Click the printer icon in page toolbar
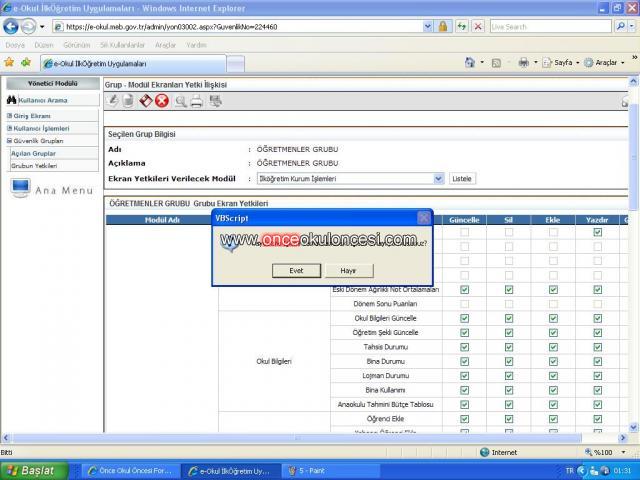Image resolution: width=640 pixels, height=480 pixels. click(197, 101)
